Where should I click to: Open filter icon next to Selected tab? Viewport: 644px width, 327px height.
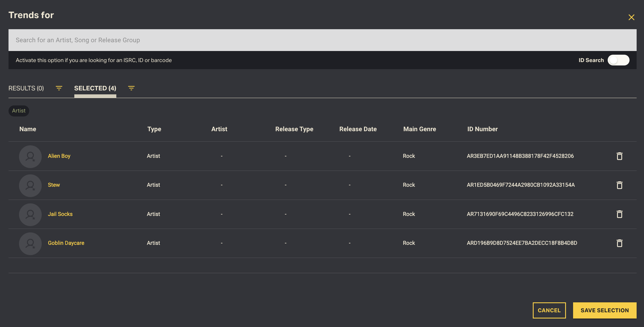coord(131,88)
